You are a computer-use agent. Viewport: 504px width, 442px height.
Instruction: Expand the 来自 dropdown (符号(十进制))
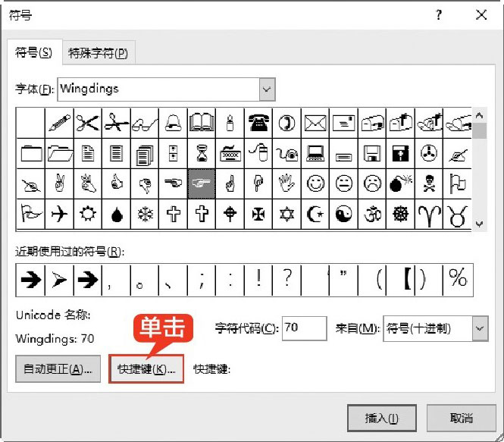479,328
